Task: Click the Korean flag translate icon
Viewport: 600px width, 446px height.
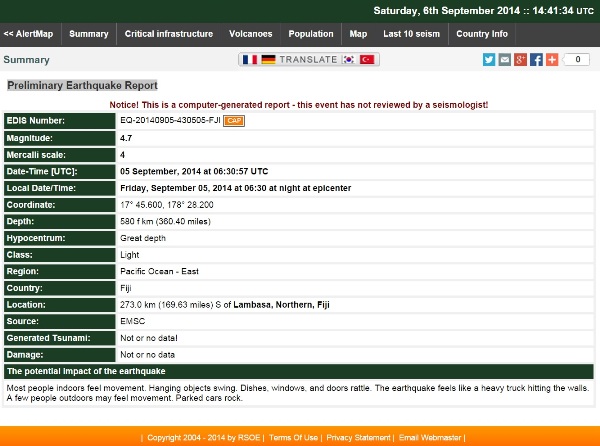Action: [x=348, y=60]
